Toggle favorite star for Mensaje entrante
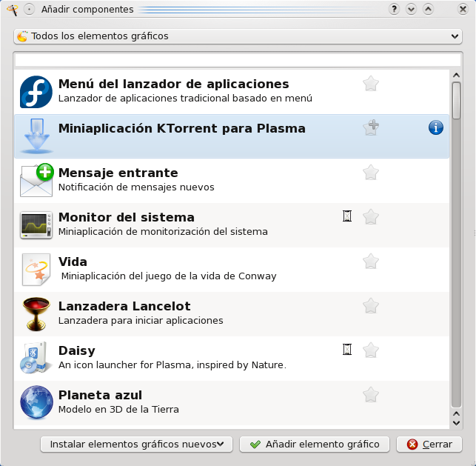The image size is (476, 466). (371, 173)
